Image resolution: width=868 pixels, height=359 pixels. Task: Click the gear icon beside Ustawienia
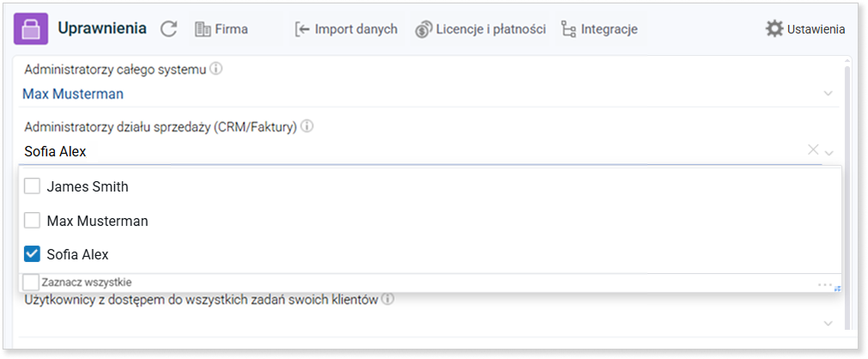(x=774, y=29)
